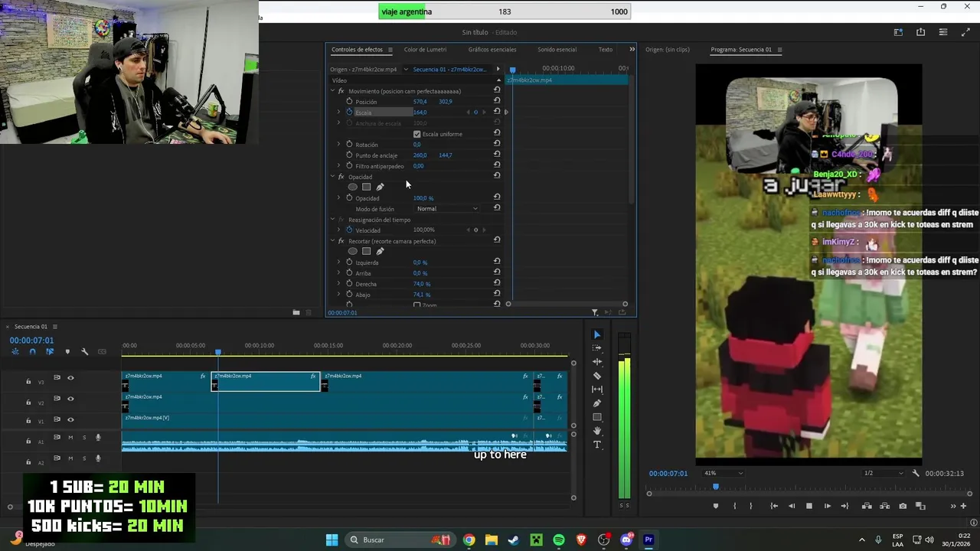980x551 pixels.
Task: Collapse the Opacidad effect group
Action: (333, 177)
